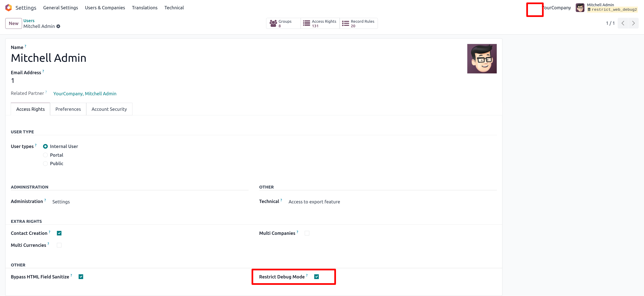The width and height of the screenshot is (644, 296).
Task: Expand the Users & Companies menu
Action: [x=105, y=7]
